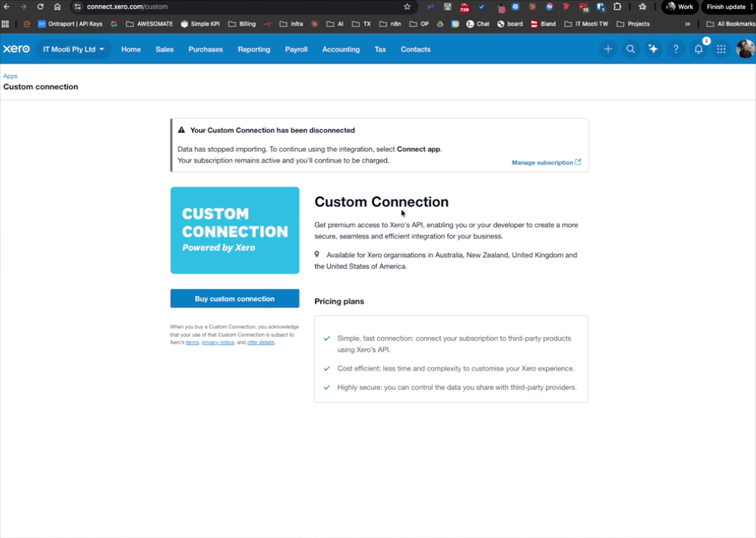Click the "Cost efficient" pricing plan line
The image size is (756, 538).
(456, 368)
